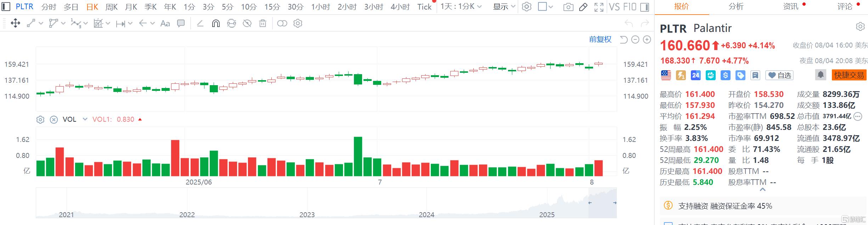This screenshot has width=868, height=225.
Task: Take a chart screenshot with the camera icon
Action: tap(568, 7)
